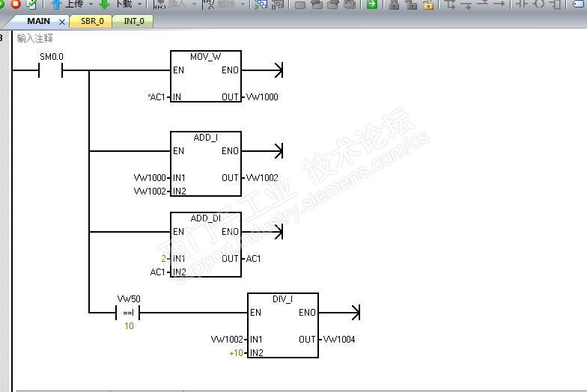Select the SM0.0 contact
The width and height of the screenshot is (587, 392).
(51, 70)
